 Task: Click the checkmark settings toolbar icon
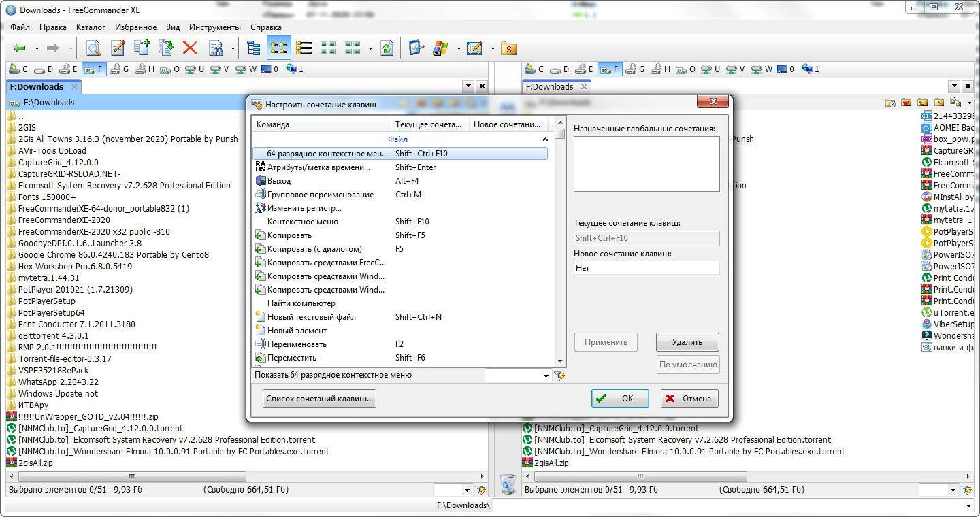(x=416, y=48)
